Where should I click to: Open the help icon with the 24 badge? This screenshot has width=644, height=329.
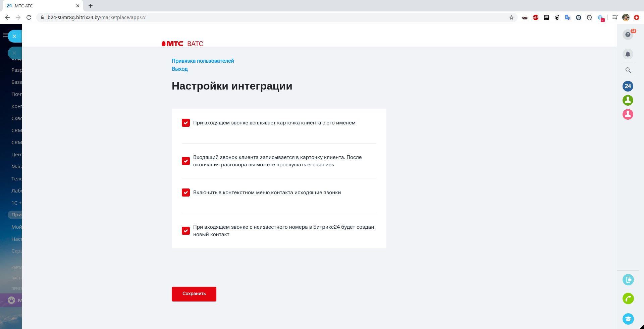(x=628, y=35)
